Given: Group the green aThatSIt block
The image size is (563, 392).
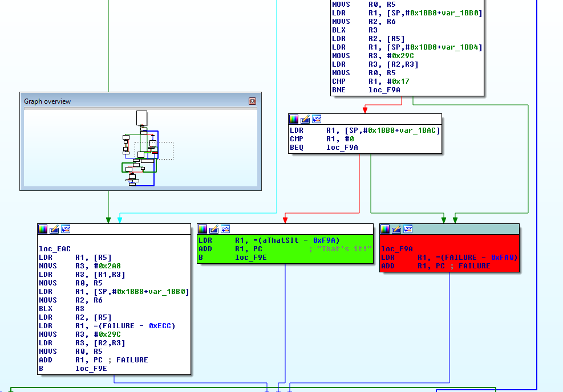Looking at the screenshot, I should 225,229.
